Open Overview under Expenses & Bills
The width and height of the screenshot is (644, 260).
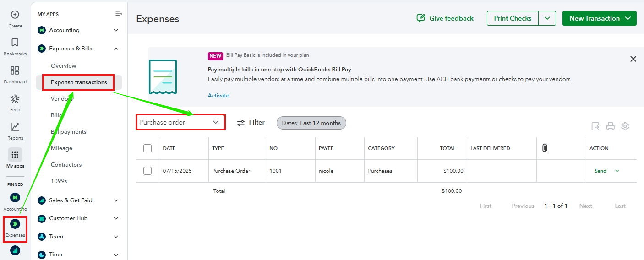click(x=64, y=66)
